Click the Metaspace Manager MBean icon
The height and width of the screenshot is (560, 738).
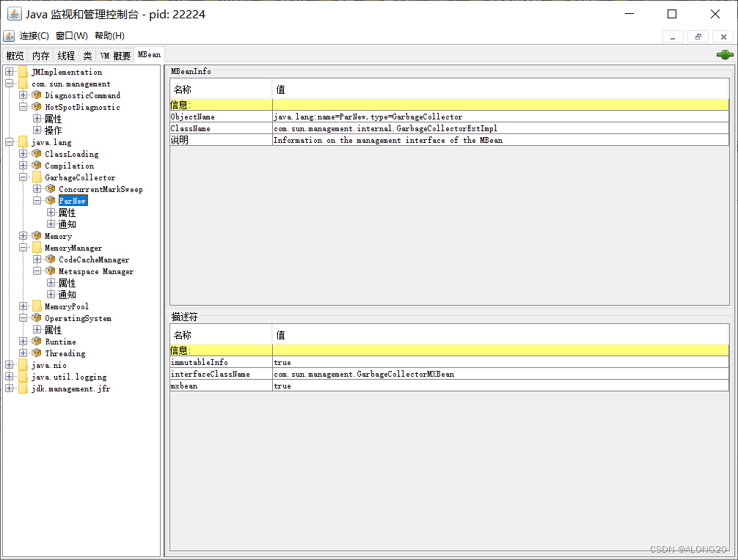[x=51, y=271]
